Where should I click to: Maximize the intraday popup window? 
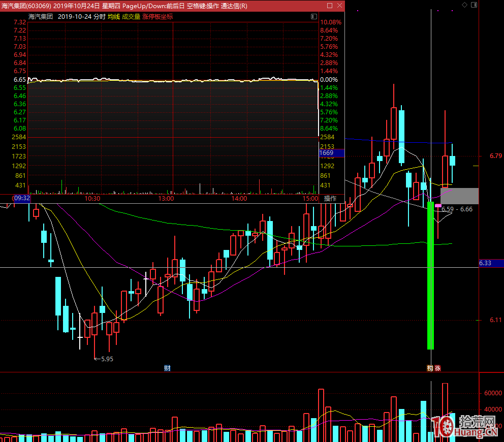[x=329, y=6]
